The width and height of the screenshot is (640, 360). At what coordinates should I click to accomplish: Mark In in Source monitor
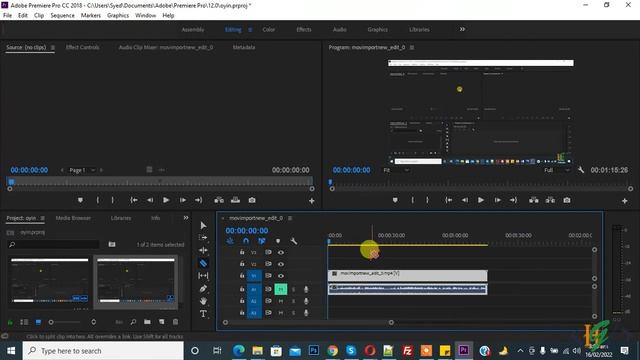pyautogui.click(x=98, y=200)
